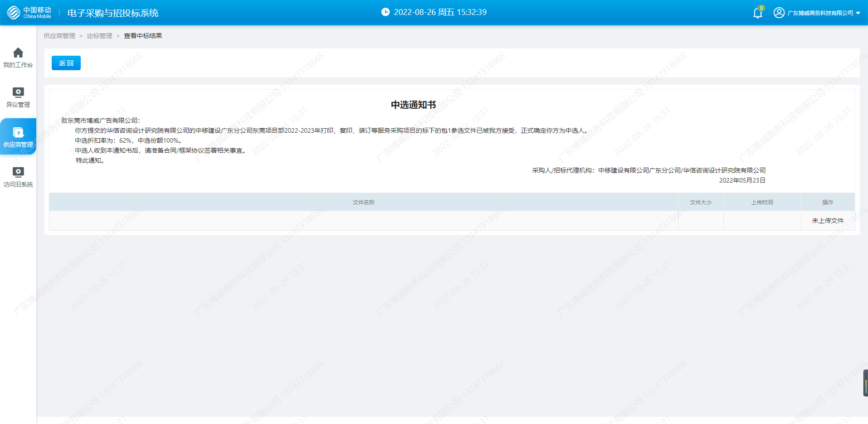Click the 文件名称 column header
868x424 pixels.
363,202
